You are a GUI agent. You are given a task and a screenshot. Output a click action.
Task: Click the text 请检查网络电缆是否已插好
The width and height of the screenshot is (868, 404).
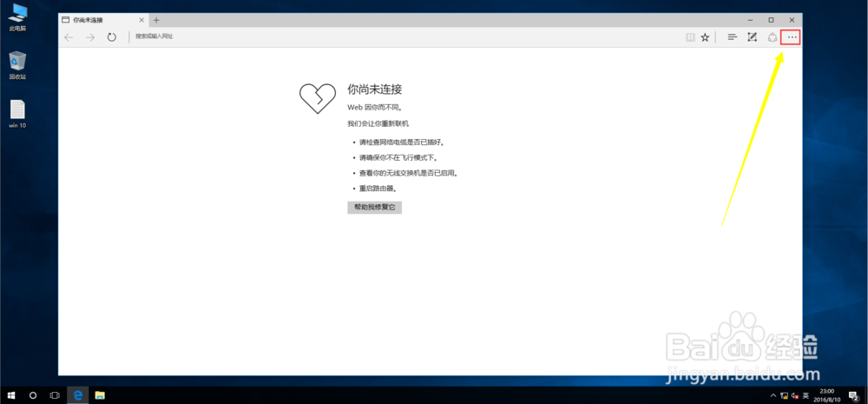point(402,142)
